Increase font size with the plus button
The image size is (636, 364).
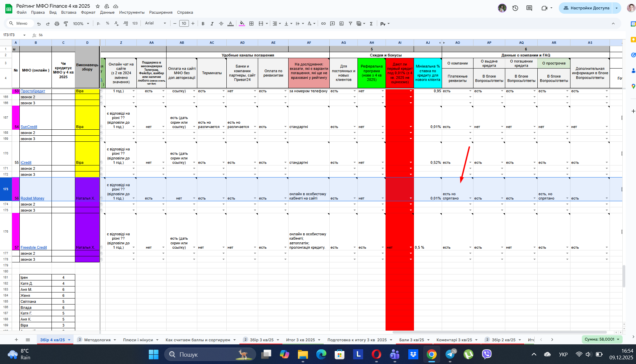coord(193,23)
